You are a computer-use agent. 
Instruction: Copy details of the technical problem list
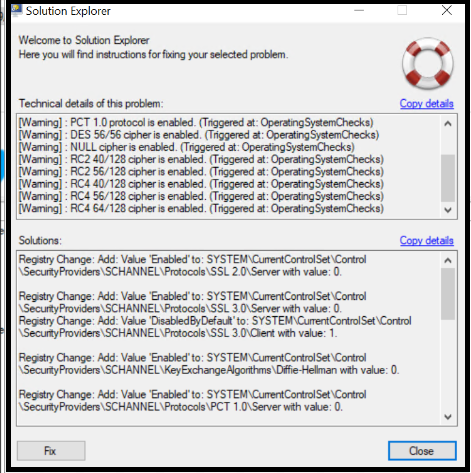click(426, 104)
